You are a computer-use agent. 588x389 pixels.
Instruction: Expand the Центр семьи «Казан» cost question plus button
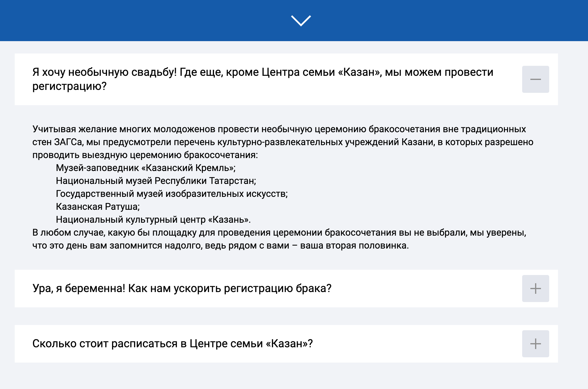click(x=535, y=344)
